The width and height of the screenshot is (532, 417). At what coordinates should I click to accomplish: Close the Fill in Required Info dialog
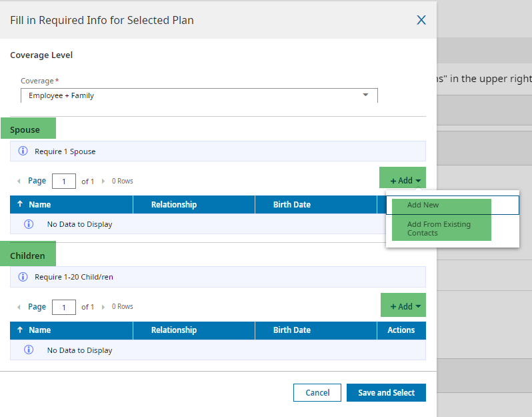(421, 20)
